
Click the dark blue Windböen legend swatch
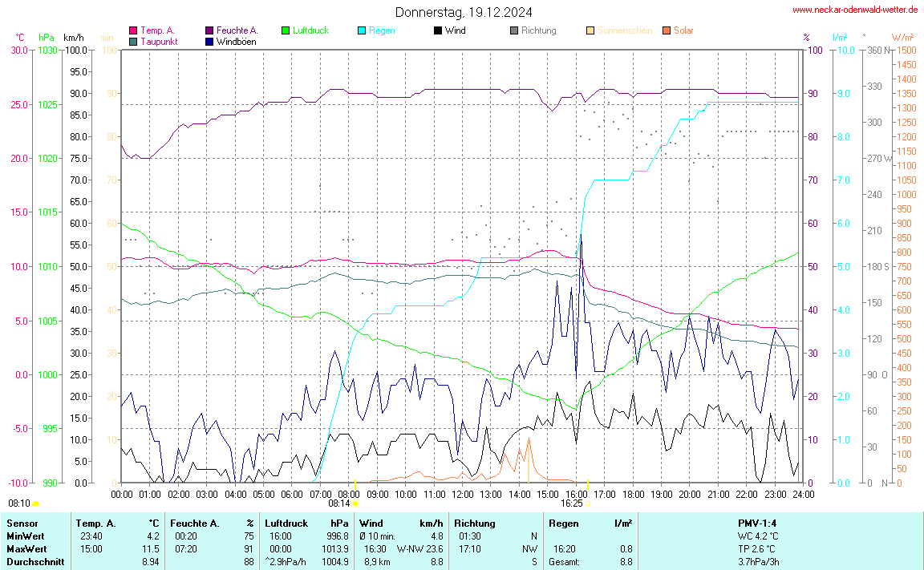(209, 42)
